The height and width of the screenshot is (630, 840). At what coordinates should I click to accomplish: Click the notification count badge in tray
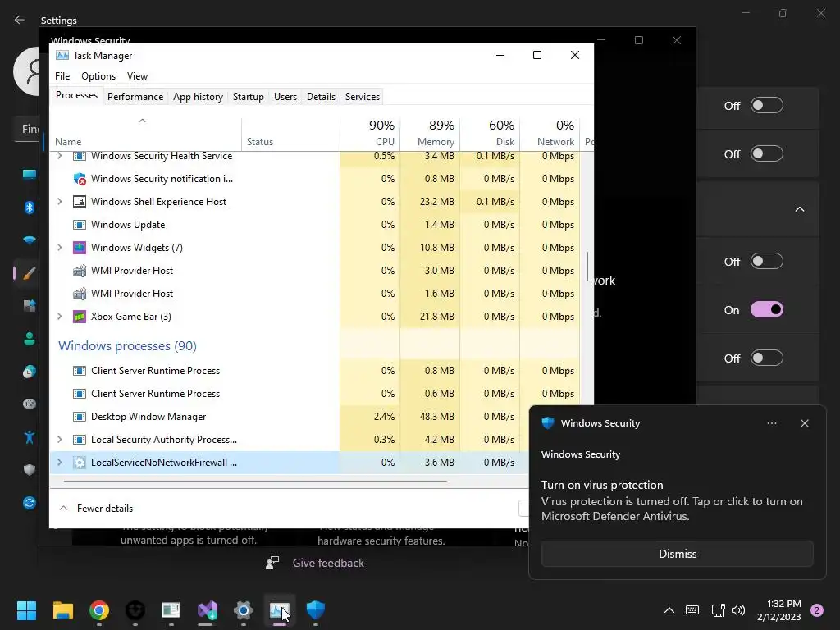coord(817,610)
